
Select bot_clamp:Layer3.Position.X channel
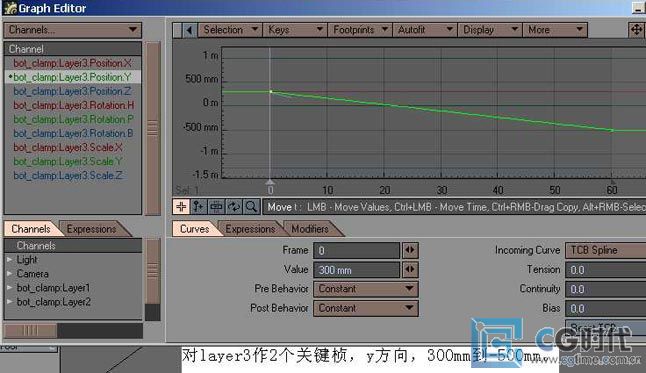[73, 63]
